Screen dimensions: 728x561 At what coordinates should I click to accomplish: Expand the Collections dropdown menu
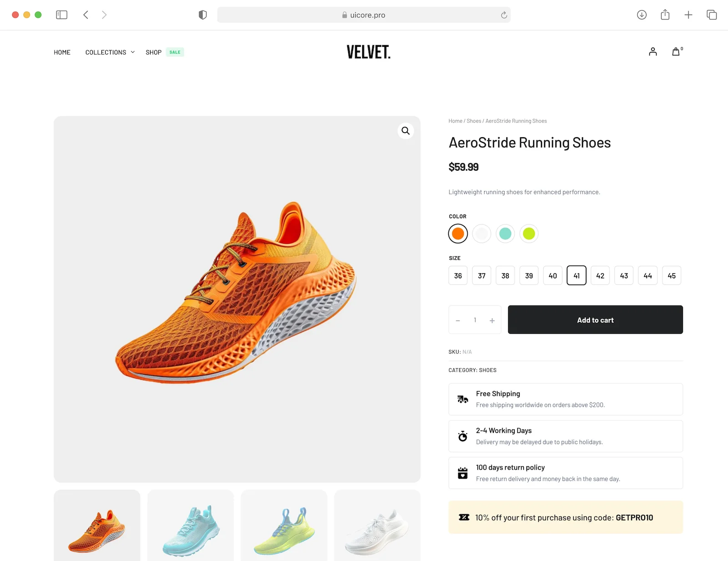[x=110, y=52]
